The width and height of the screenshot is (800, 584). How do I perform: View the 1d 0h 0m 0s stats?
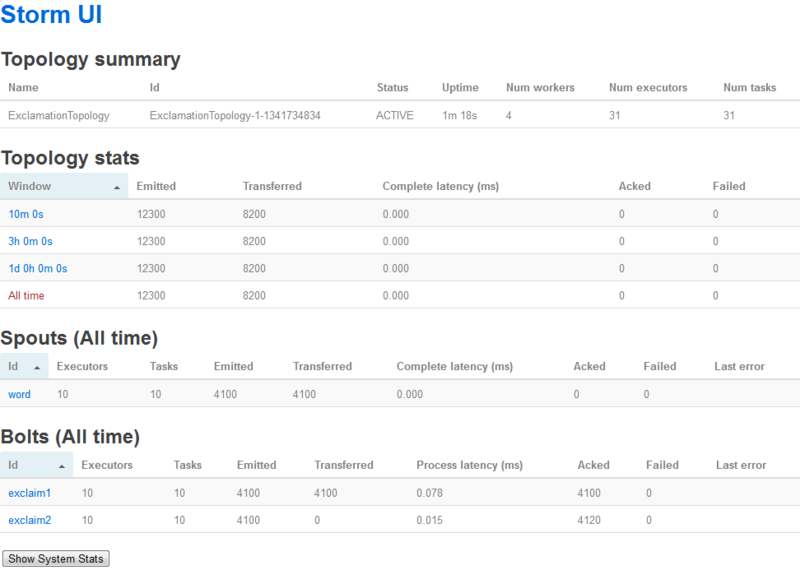[x=36, y=268]
